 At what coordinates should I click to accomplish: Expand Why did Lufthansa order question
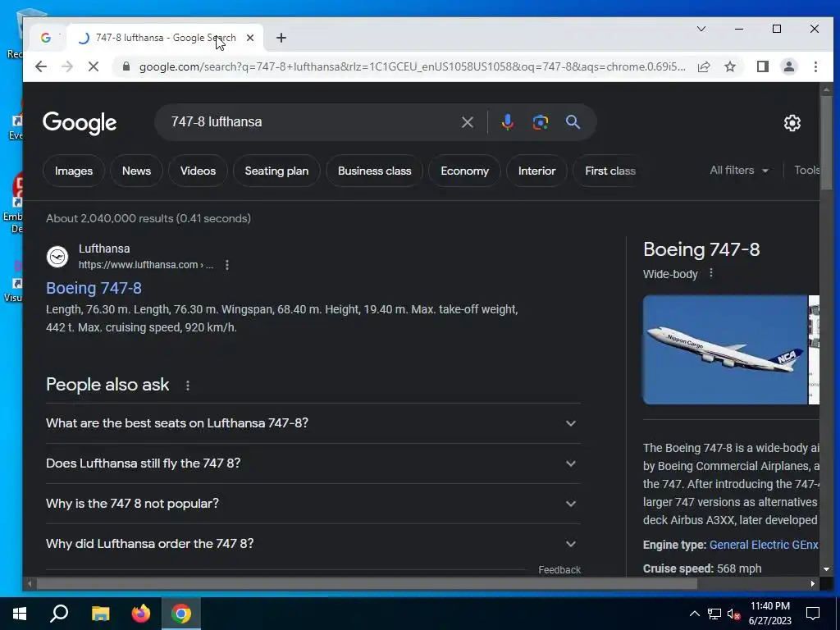[x=313, y=544]
